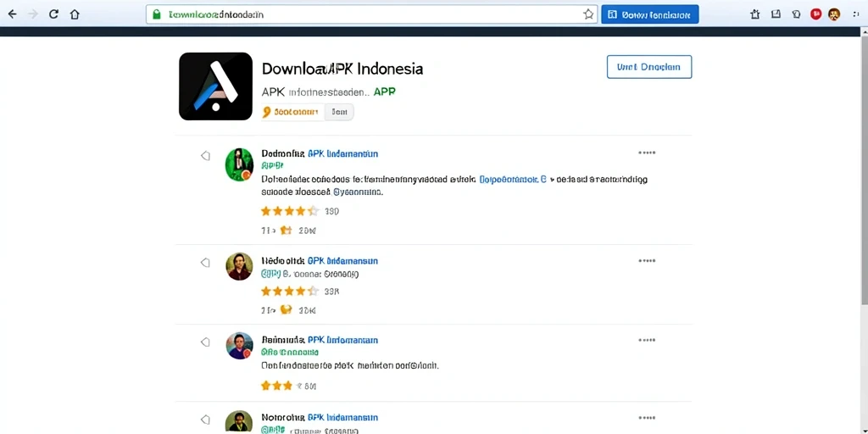
Task: Open the more-options dots on the second review
Action: click(647, 260)
